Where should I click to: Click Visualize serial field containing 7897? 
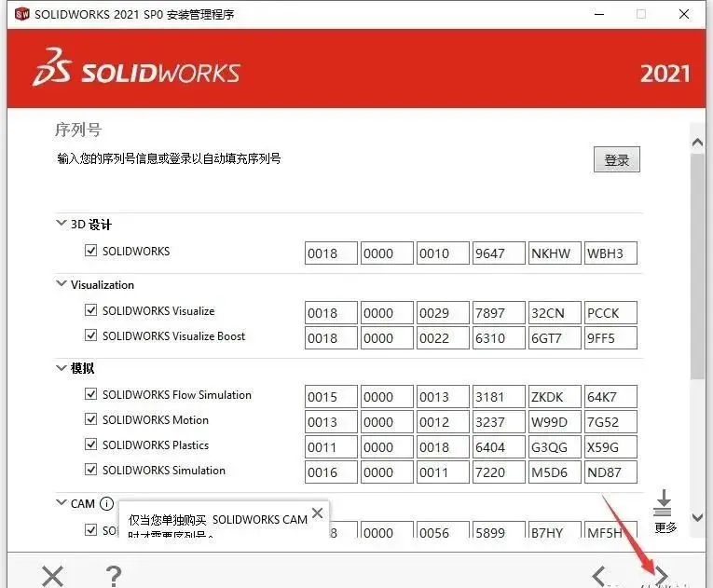click(x=499, y=313)
